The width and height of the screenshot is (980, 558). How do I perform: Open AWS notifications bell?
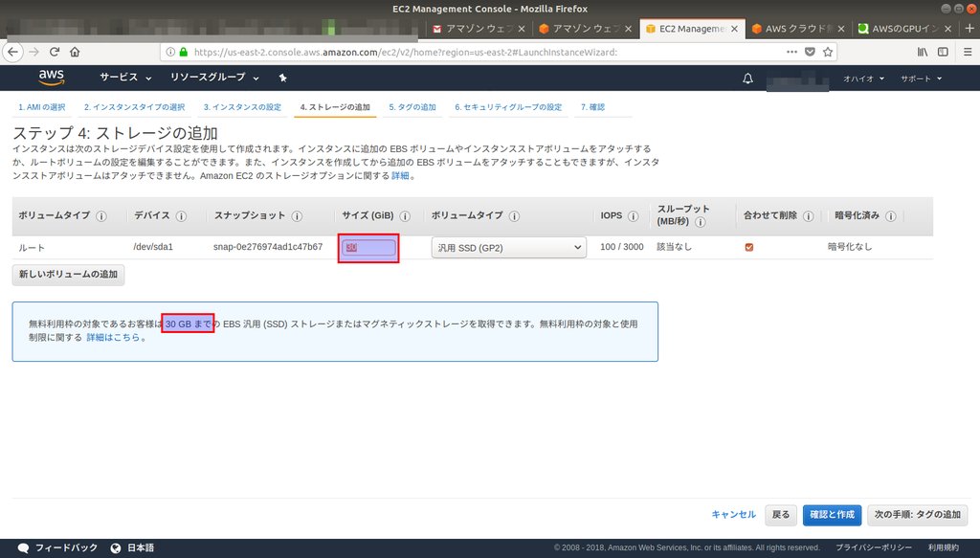pos(747,78)
